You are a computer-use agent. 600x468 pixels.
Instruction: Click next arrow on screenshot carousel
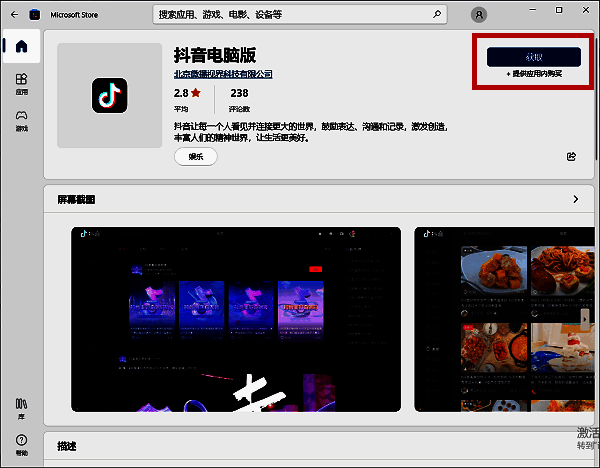click(584, 319)
